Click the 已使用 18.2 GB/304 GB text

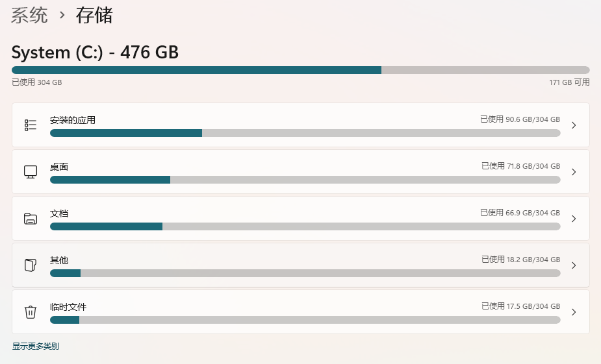pyautogui.click(x=521, y=260)
